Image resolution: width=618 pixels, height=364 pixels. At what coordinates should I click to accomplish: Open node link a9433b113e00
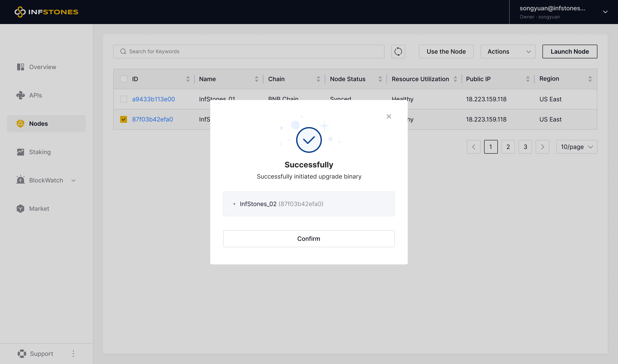click(x=153, y=99)
